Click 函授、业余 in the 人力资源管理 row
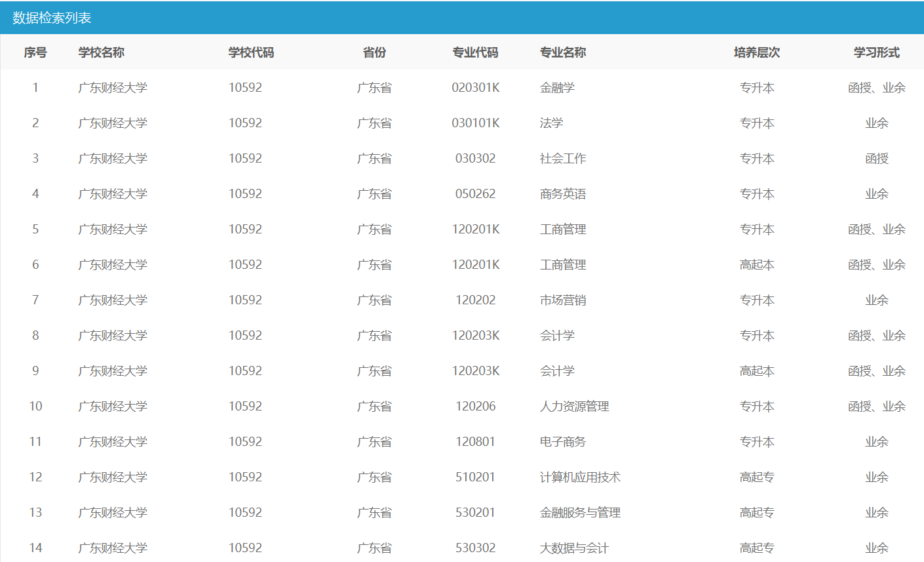The height and width of the screenshot is (562, 924). pyautogui.click(x=877, y=407)
